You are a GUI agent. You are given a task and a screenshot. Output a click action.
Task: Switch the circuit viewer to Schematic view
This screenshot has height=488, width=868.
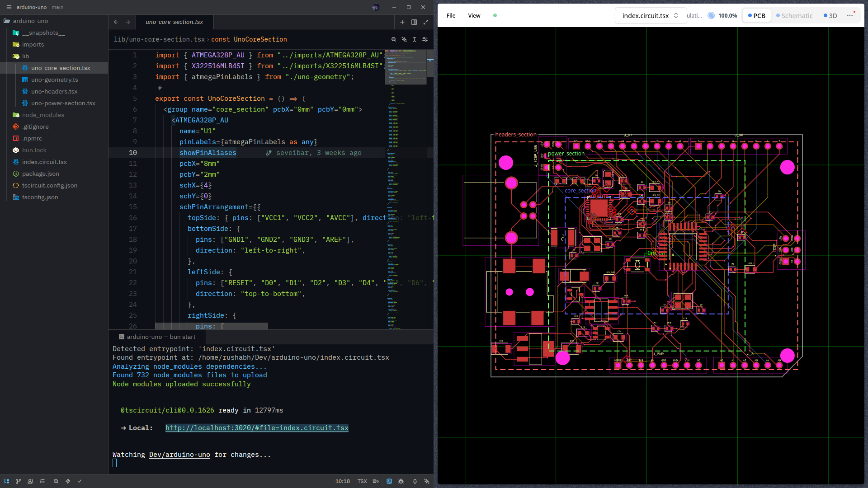(x=795, y=15)
